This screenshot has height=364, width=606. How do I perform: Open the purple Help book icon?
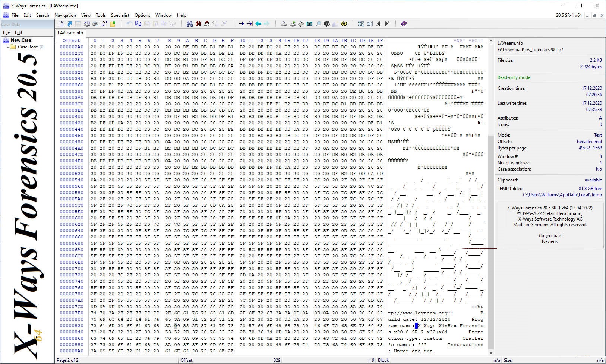tap(404, 24)
